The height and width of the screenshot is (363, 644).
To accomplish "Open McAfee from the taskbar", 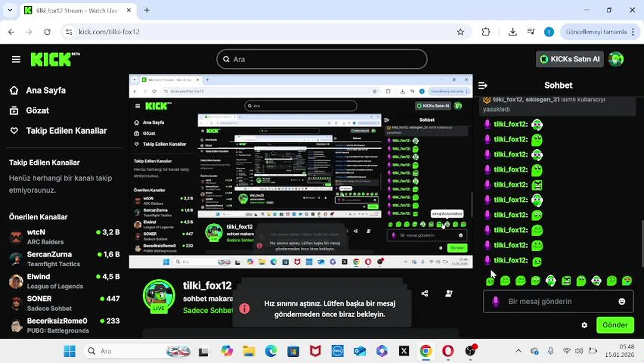I will click(315, 351).
